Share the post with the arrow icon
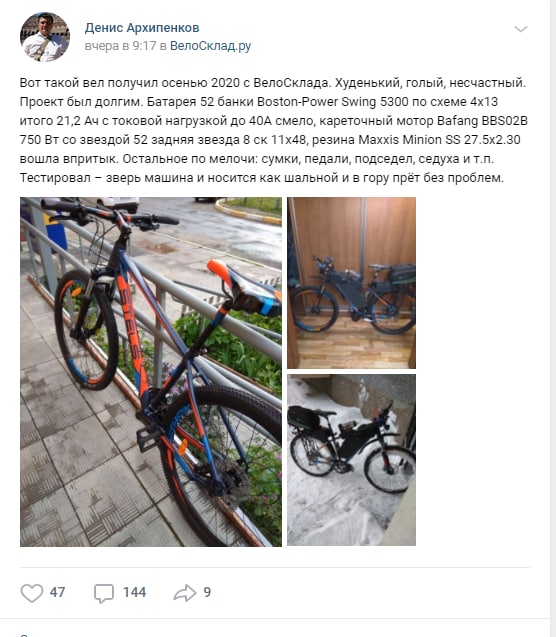Viewport: 556px width, 637px height. [x=185, y=593]
